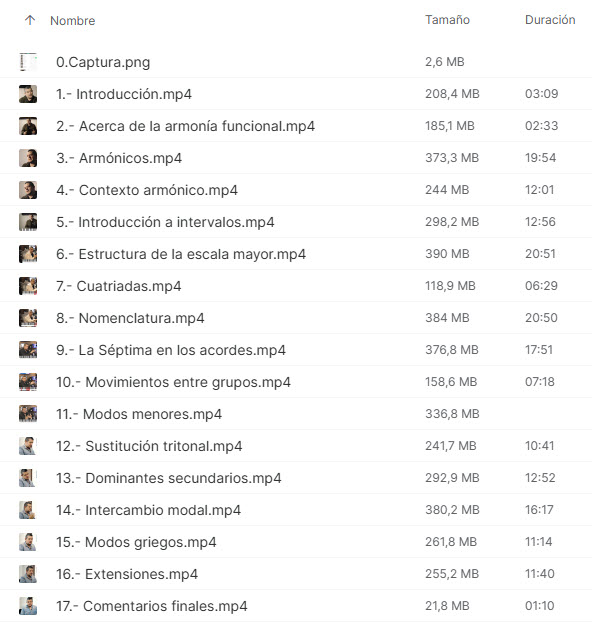Click the 6.- Estructura de la escala mayor thumbnail
Viewport: 592px width, 623px height.
point(28,254)
